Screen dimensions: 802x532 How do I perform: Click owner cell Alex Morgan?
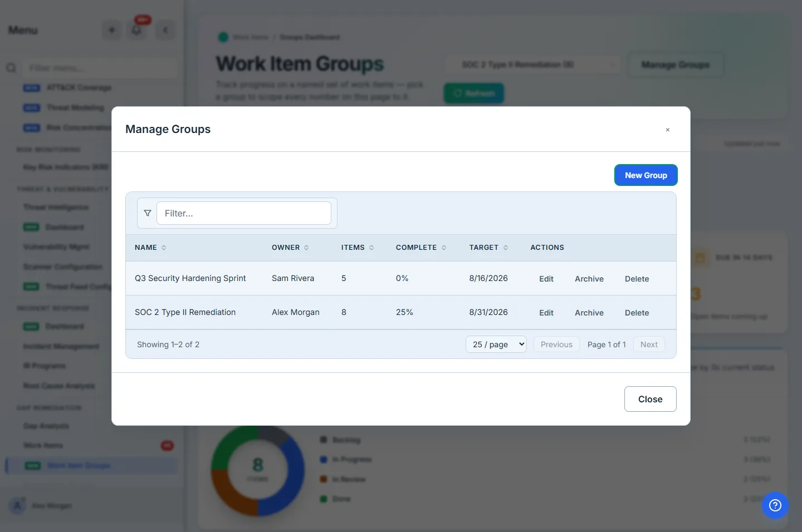[296, 312]
